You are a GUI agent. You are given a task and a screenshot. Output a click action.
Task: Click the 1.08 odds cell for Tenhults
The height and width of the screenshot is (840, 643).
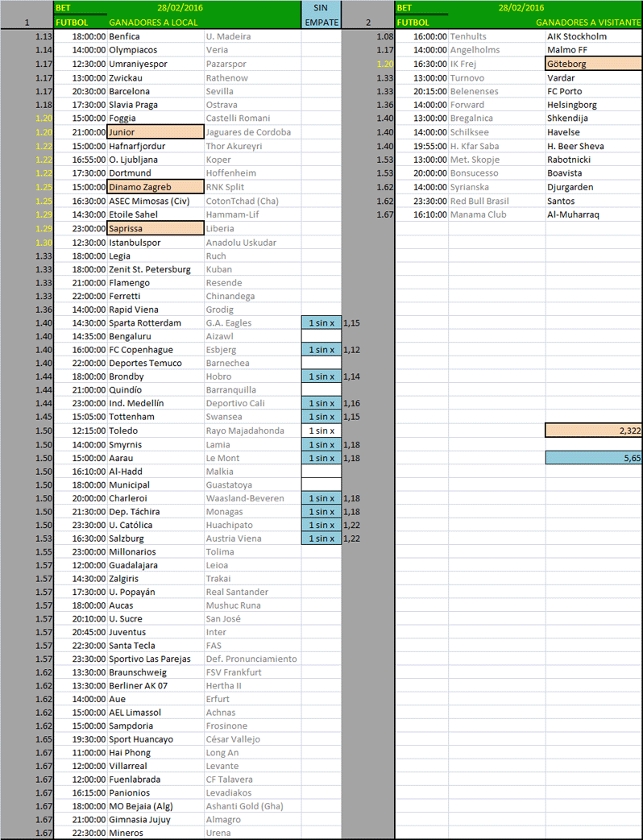coord(368,36)
